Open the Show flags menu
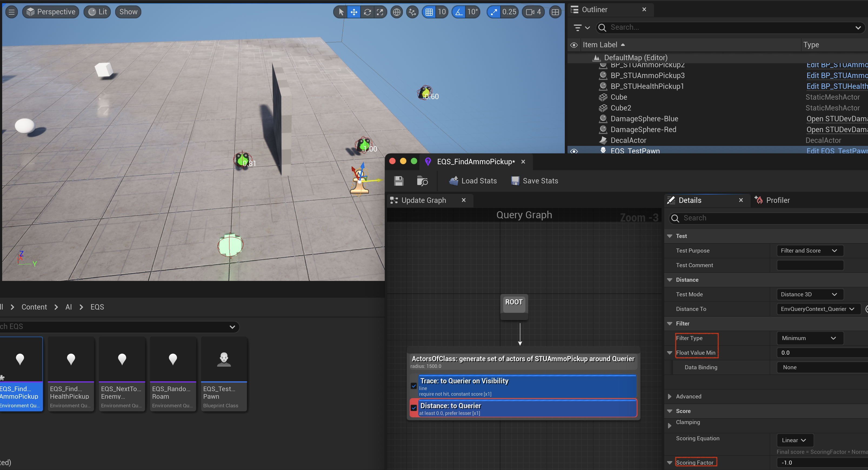This screenshot has width=868, height=470. click(128, 12)
